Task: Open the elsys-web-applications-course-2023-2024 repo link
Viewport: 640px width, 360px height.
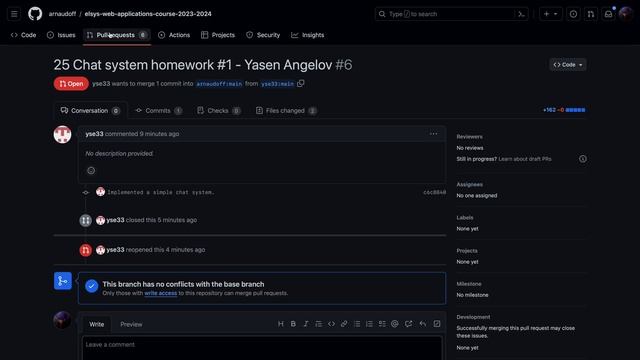Action: pyautogui.click(x=148, y=14)
